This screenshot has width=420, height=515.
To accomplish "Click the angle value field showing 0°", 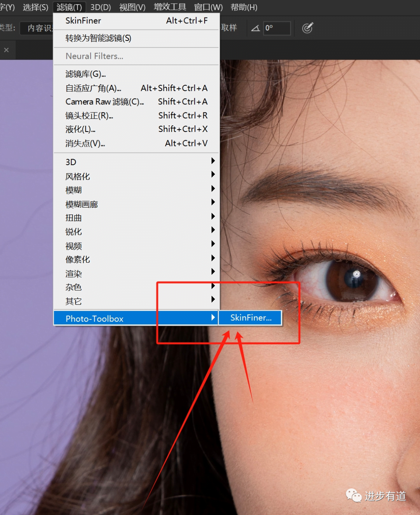I will [x=277, y=28].
